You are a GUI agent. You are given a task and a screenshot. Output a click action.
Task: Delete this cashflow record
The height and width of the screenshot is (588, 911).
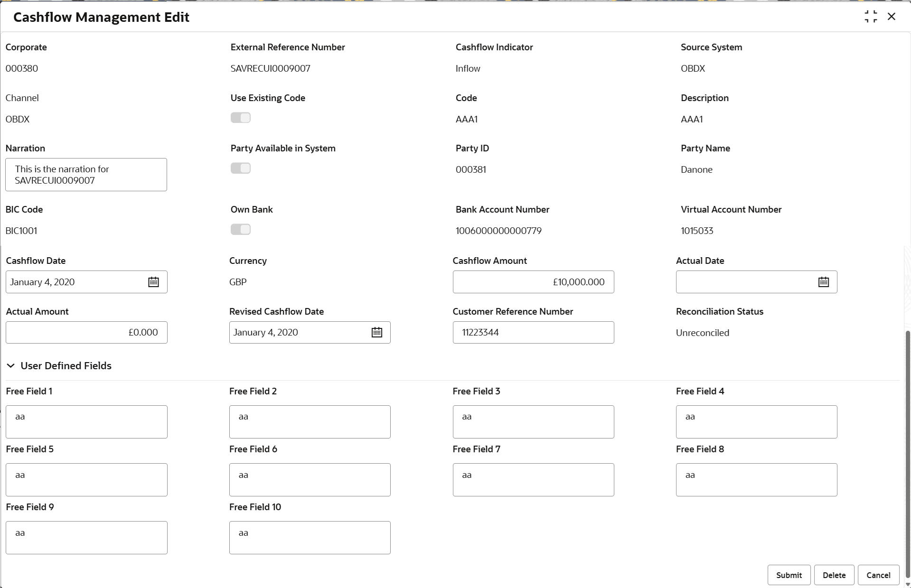point(834,575)
